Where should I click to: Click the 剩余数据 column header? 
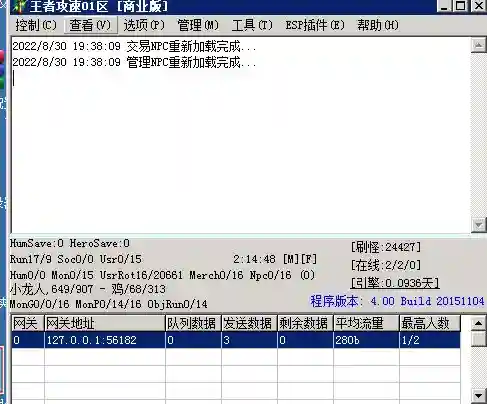[x=305, y=323]
